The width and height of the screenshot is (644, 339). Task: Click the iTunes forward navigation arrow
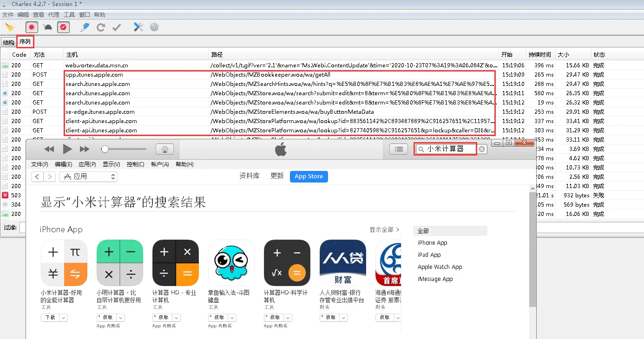[50, 176]
